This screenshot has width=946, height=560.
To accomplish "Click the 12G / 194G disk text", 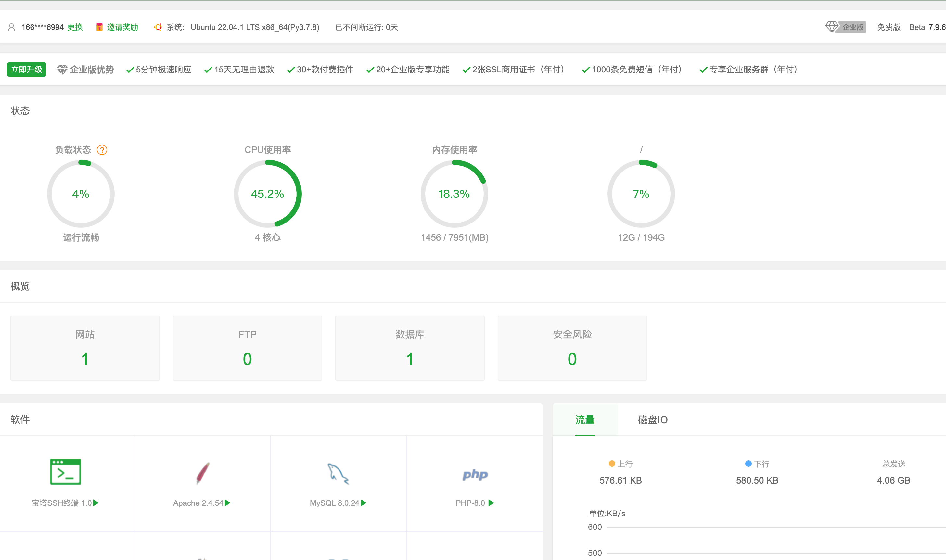I will 641,237.
